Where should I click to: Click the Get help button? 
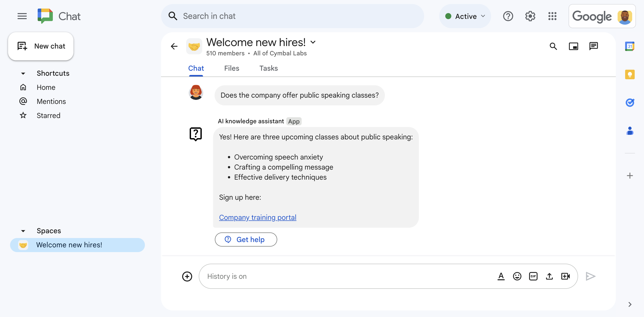click(x=246, y=240)
